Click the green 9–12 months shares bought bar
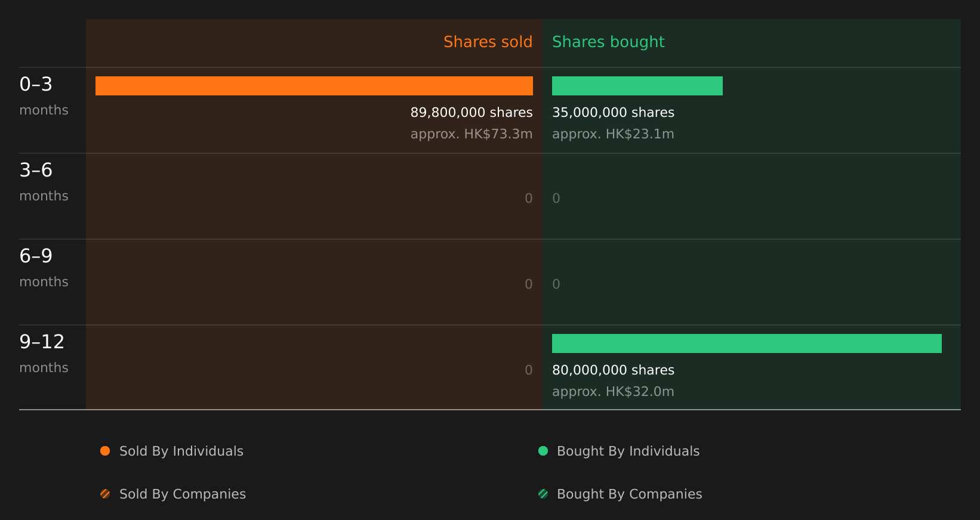This screenshot has width=980, height=520. (747, 343)
